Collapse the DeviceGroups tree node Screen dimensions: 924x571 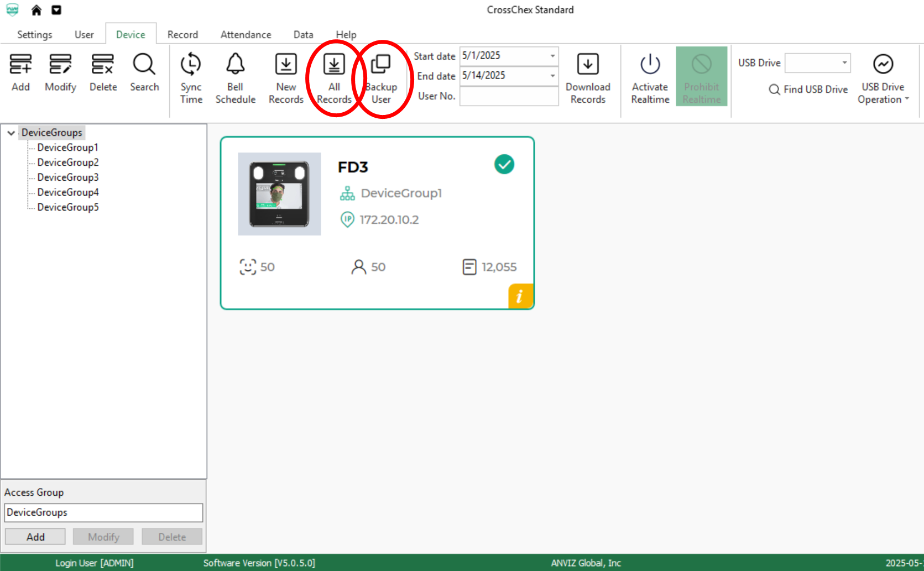pyautogui.click(x=11, y=133)
